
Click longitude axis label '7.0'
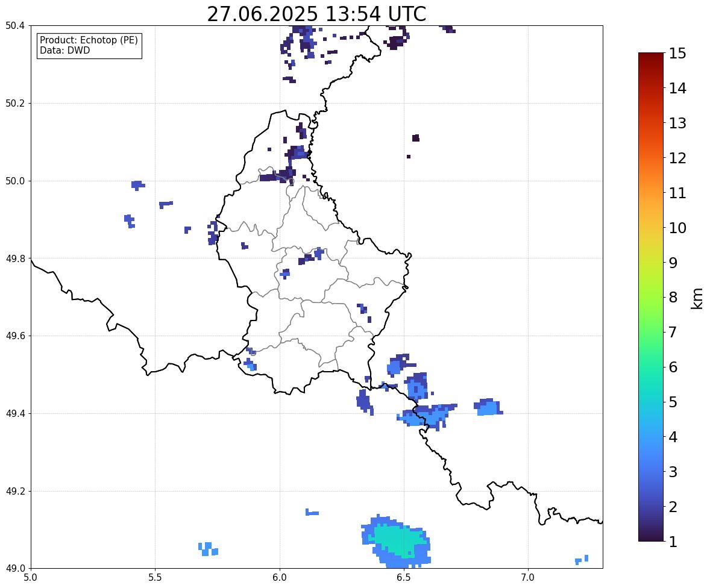tap(528, 578)
